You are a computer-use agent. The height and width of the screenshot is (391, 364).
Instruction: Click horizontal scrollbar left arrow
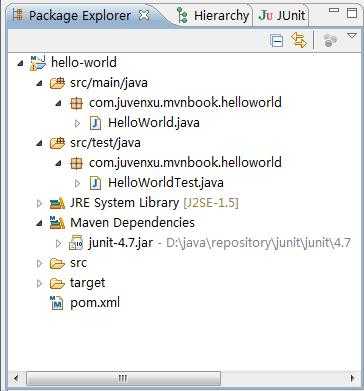point(15,378)
